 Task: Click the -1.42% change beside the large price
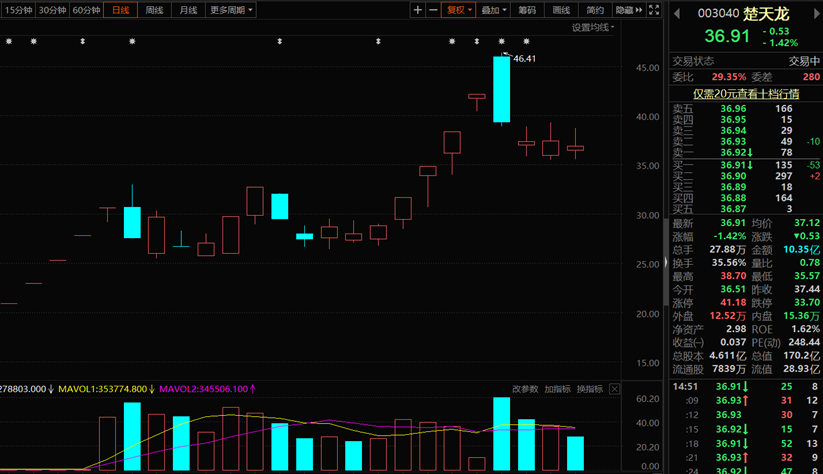click(780, 43)
